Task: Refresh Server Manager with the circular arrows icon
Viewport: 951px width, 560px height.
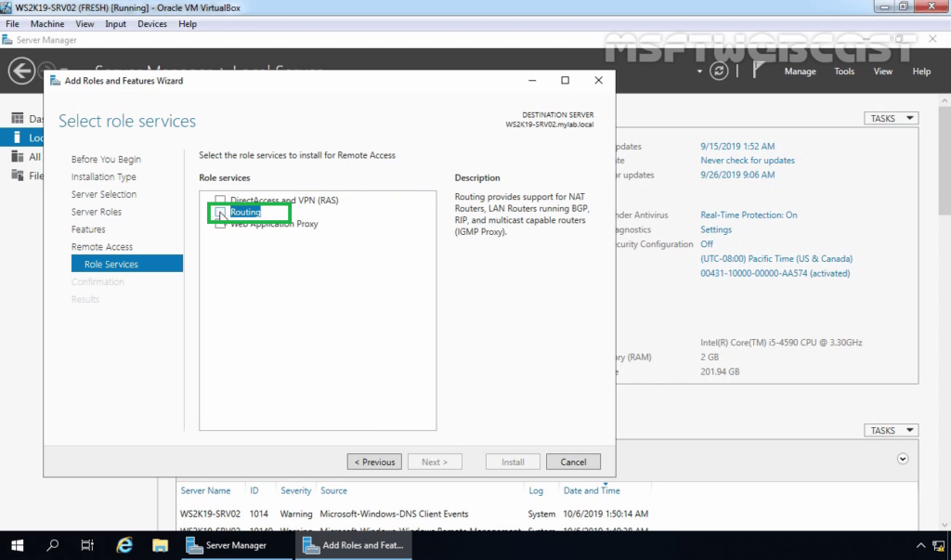Action: (720, 72)
